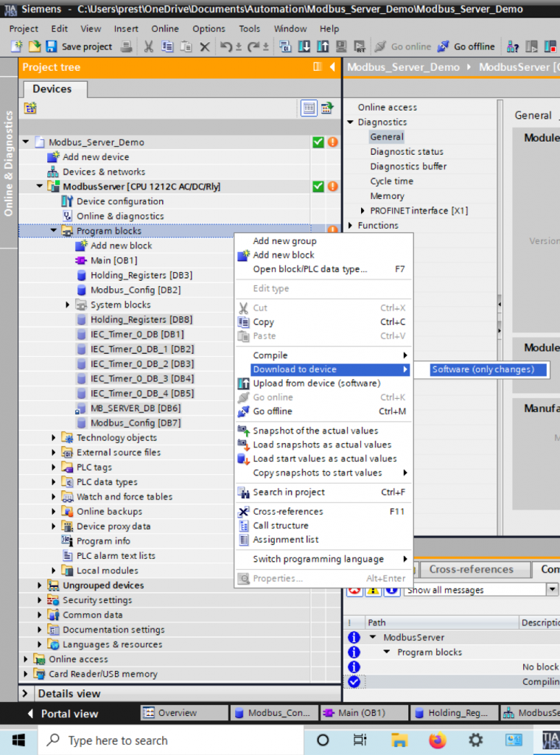Open the Main (OB1) editor in the taskbar

tap(364, 713)
